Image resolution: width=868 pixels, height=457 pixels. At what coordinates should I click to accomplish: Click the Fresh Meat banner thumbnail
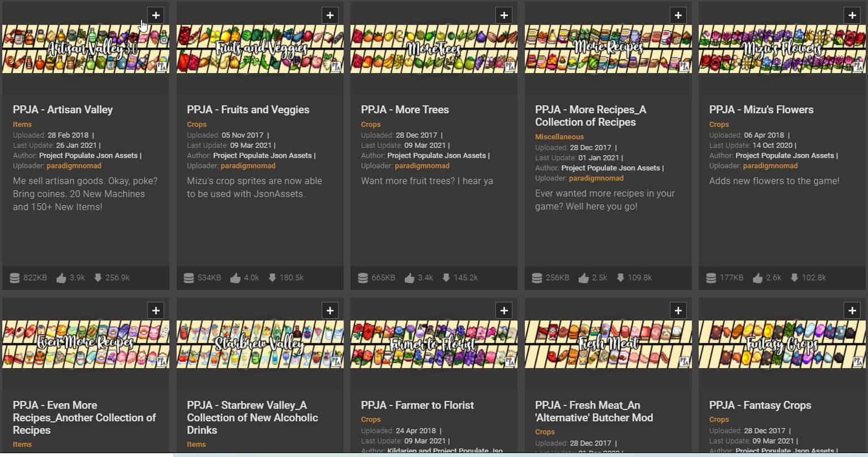click(x=608, y=344)
